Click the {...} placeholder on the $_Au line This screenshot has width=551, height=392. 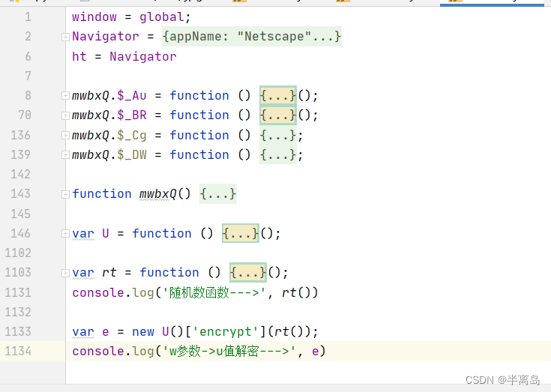pyautogui.click(x=278, y=95)
